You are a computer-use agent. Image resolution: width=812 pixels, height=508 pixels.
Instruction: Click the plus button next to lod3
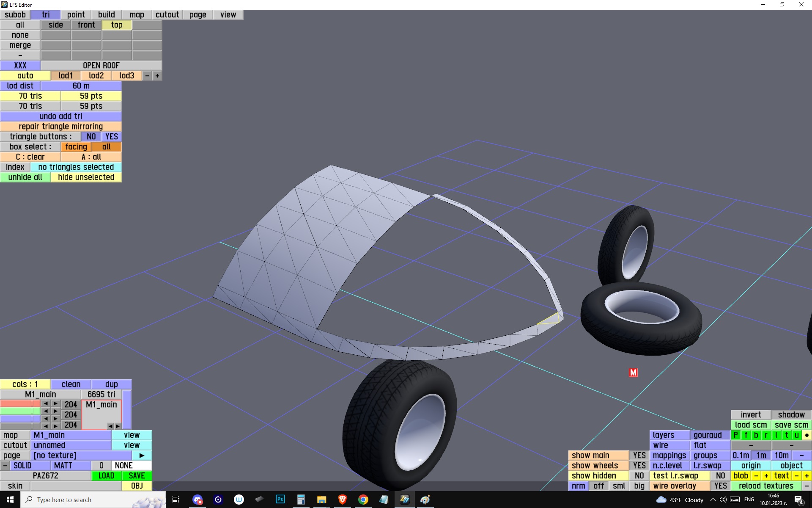point(157,76)
